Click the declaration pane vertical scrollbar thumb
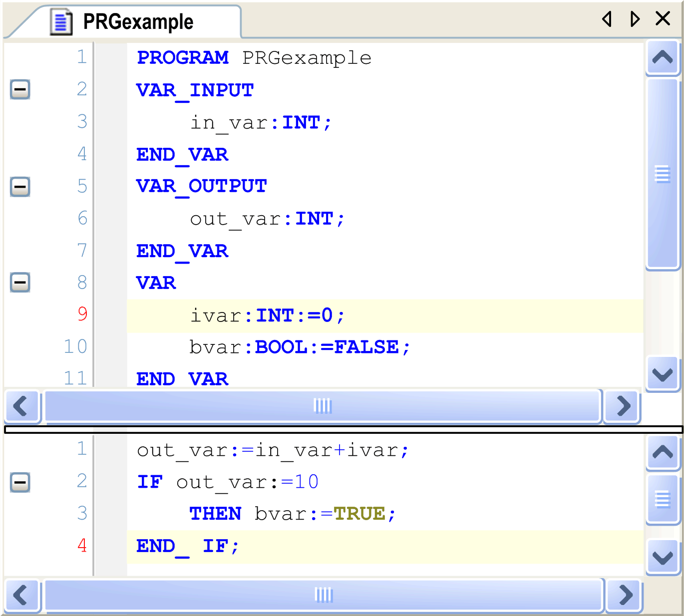This screenshot has width=684, height=616. 663,174
